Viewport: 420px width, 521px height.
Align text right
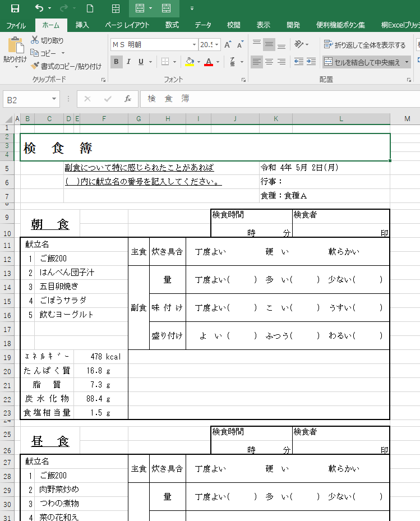[281, 62]
